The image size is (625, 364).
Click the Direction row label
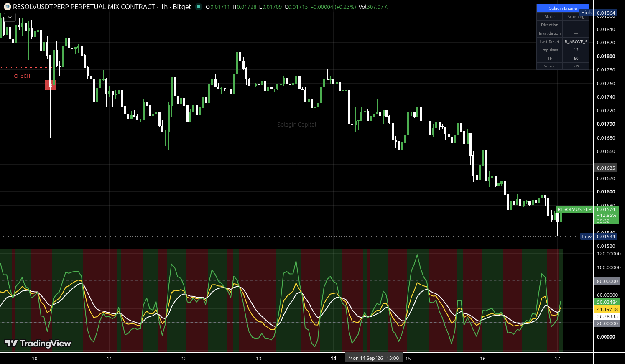tap(550, 25)
